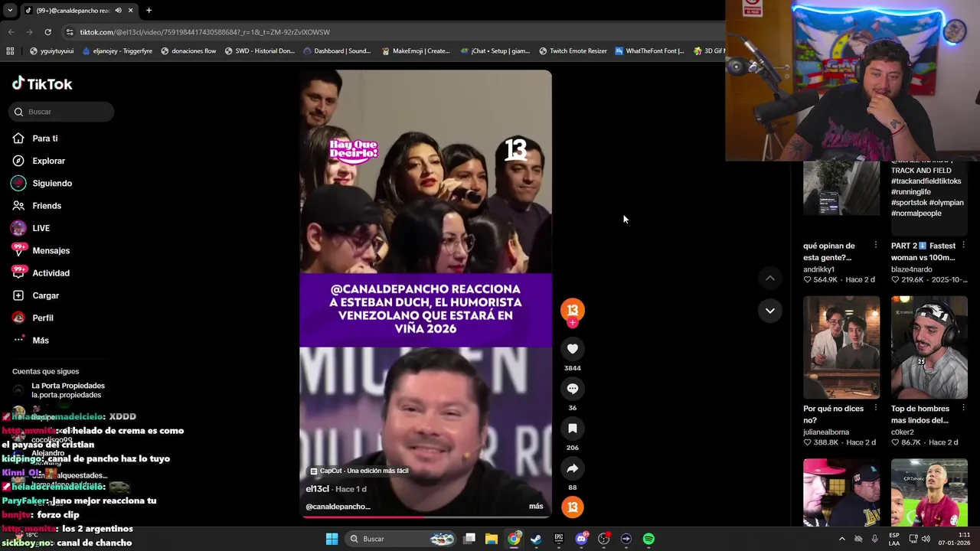Open options for 'Top de hombres mas lindos'

(963, 409)
